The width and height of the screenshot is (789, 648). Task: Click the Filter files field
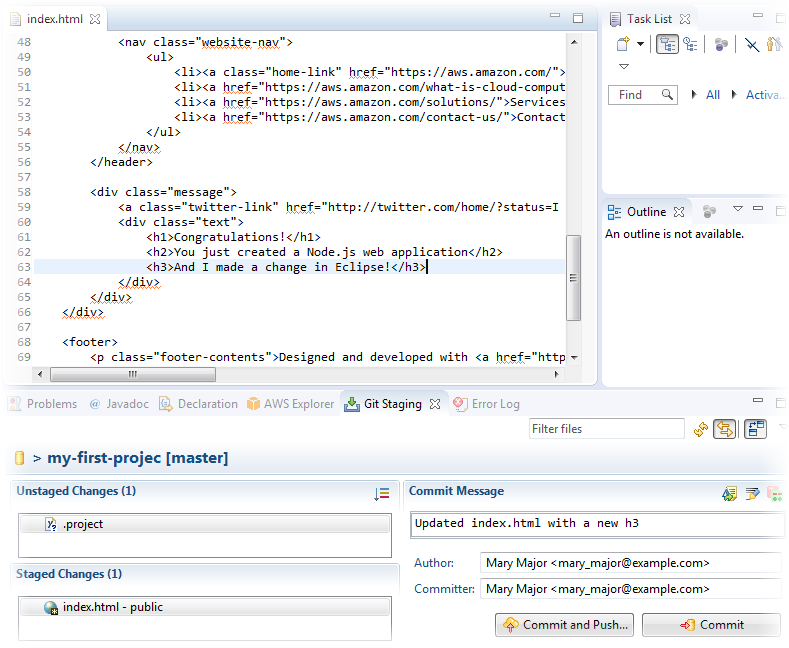tap(607, 429)
